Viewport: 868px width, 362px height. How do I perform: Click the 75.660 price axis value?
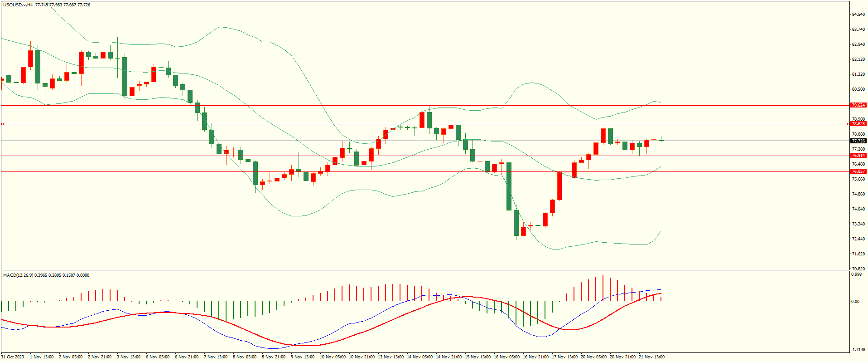(x=858, y=179)
